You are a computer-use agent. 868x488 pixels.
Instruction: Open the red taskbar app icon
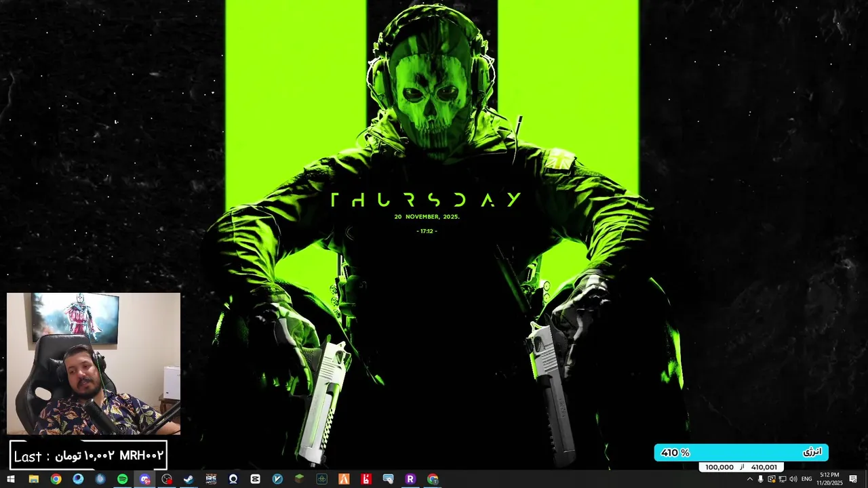(x=366, y=479)
